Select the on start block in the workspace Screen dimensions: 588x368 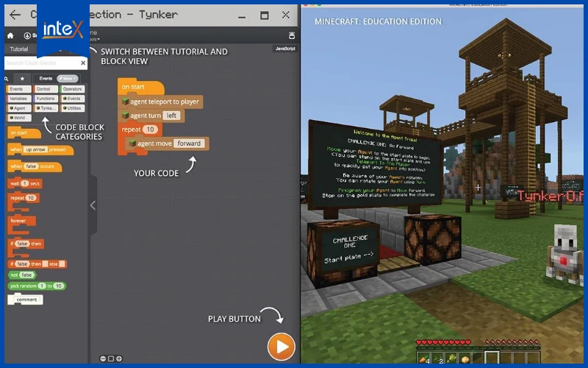click(140, 87)
